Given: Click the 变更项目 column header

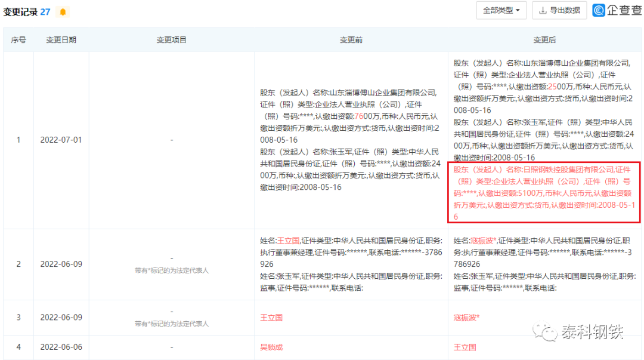Looking at the screenshot, I should coord(172,40).
